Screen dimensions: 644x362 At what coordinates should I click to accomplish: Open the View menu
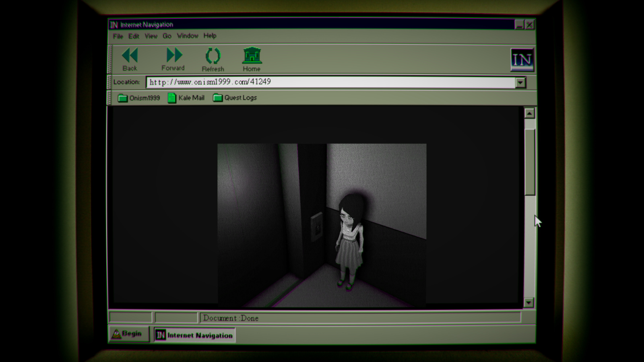tap(151, 36)
